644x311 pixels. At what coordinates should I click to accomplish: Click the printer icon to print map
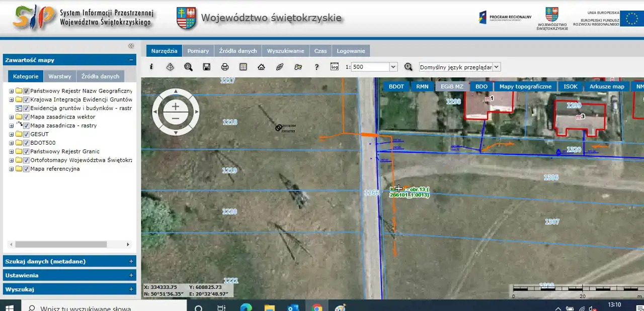(225, 67)
